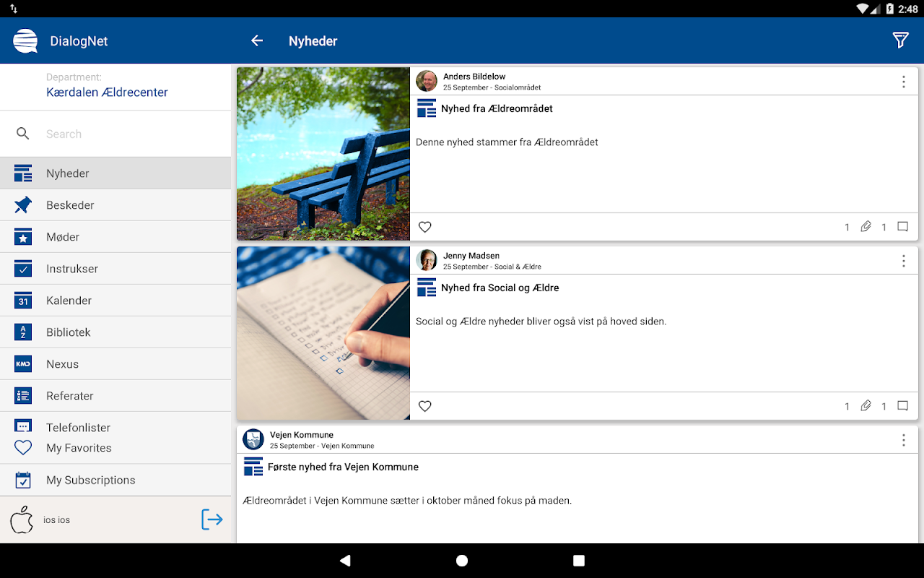
Task: Click the Search input field
Action: pyautogui.click(x=115, y=134)
